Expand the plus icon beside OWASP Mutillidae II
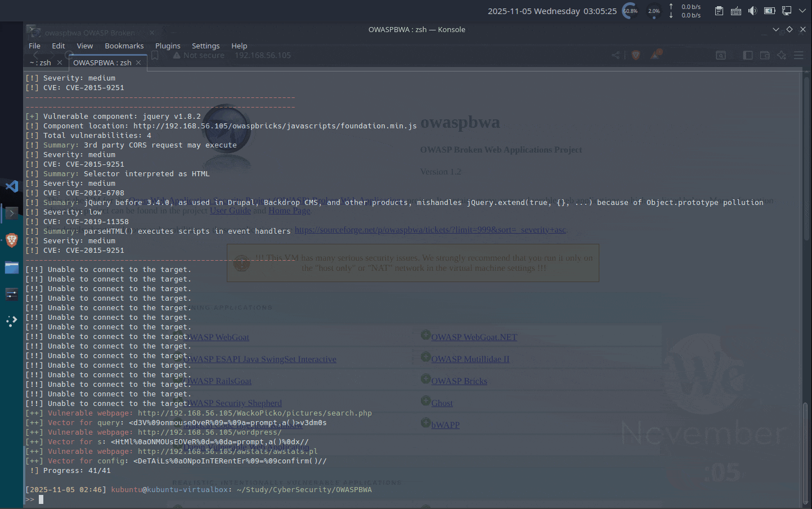 point(426,357)
